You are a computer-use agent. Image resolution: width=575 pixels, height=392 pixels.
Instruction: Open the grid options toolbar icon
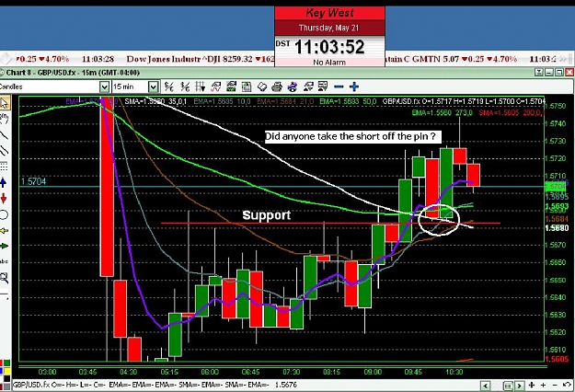click(201, 86)
